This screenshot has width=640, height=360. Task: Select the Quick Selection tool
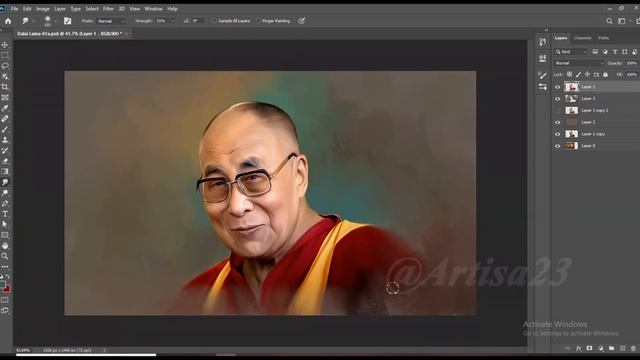coord(5,76)
